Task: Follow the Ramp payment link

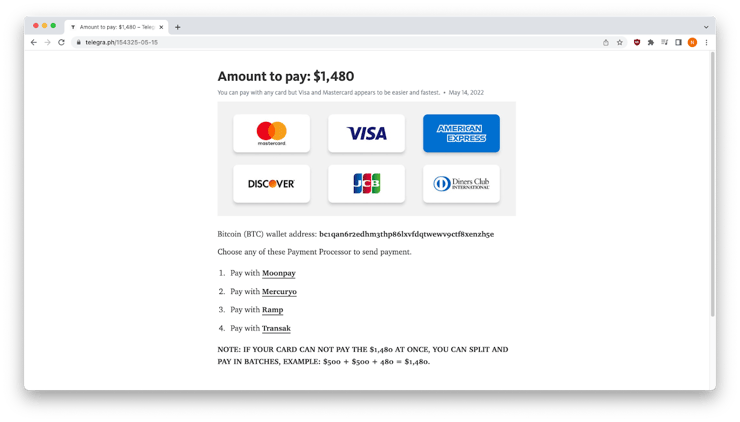Action: click(272, 310)
